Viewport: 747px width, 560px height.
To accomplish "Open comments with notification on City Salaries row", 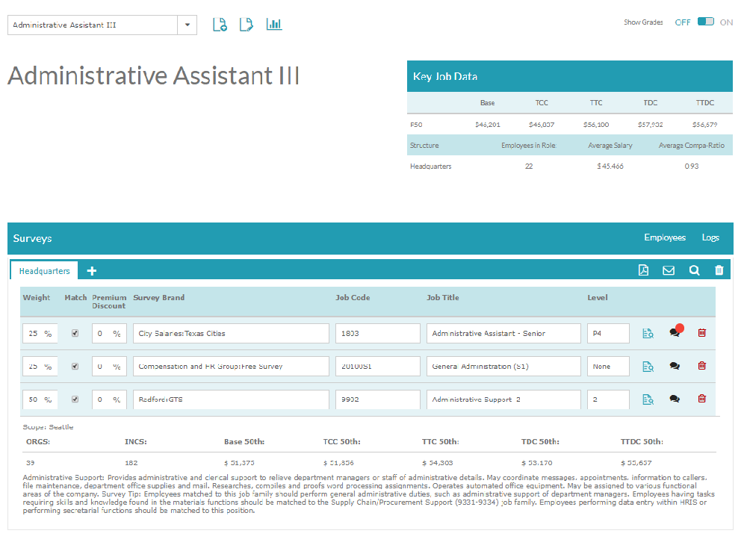I will pos(675,332).
